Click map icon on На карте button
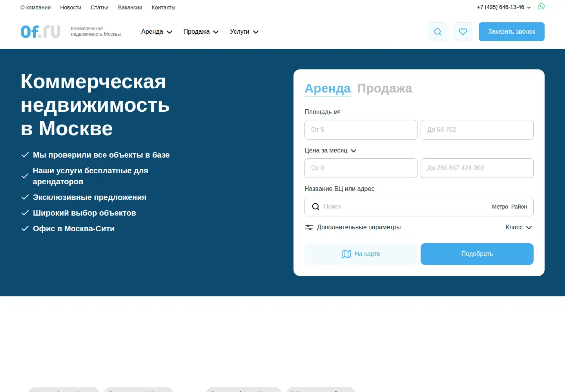Screen dimensions: 565x392 346,254
